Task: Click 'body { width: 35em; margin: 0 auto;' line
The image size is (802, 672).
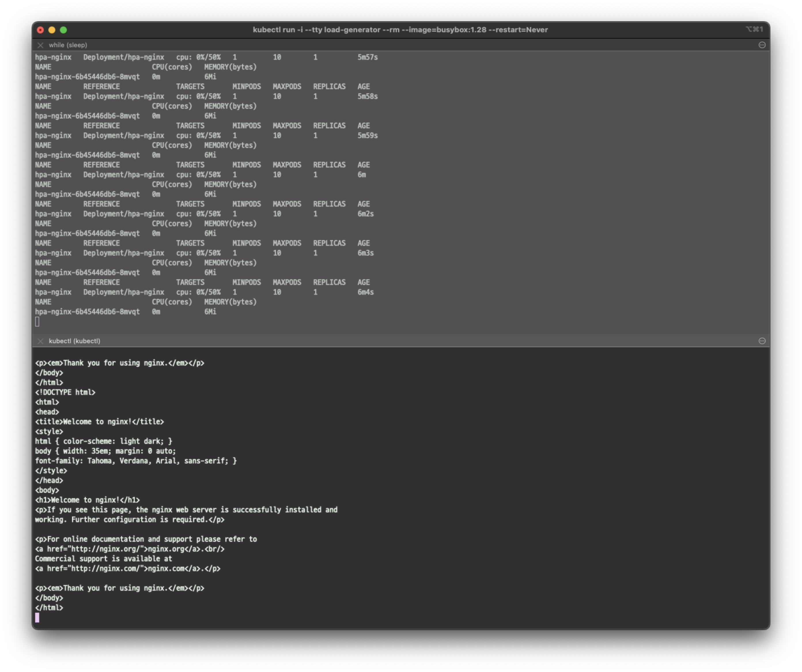Action: tap(105, 451)
